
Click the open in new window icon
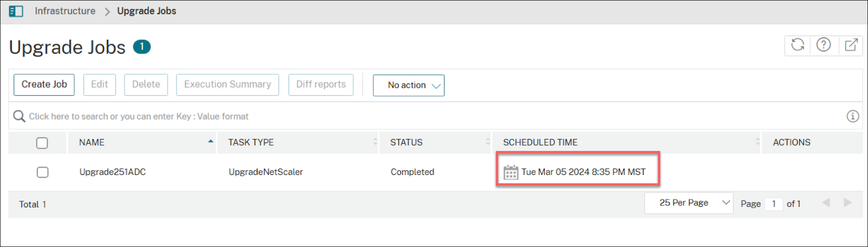point(850,45)
